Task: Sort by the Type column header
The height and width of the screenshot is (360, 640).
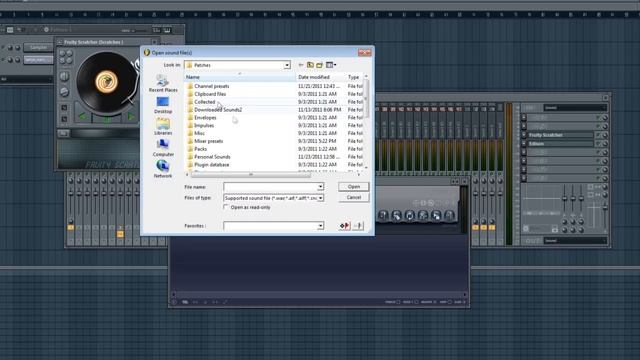Action: tap(354, 77)
